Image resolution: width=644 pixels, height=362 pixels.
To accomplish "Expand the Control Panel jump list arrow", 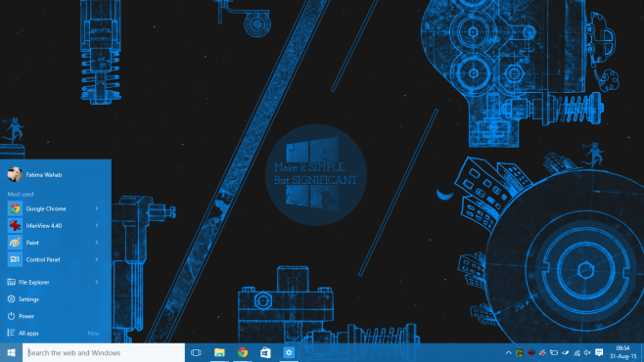I will pyautogui.click(x=97, y=259).
